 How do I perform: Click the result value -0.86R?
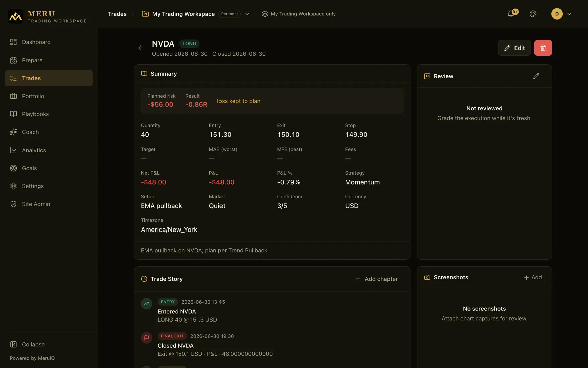click(196, 104)
